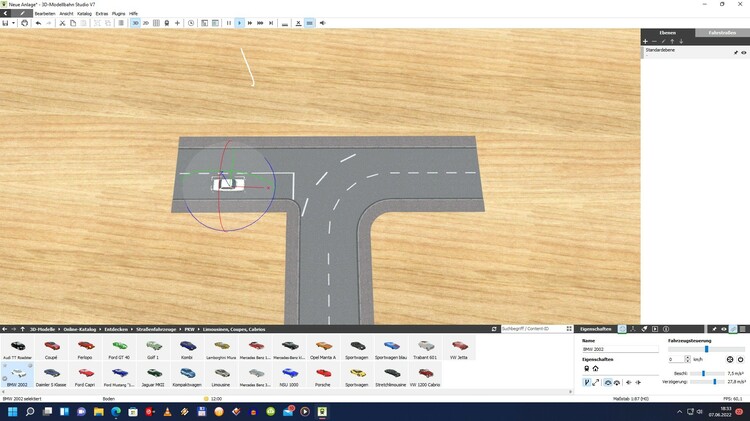Screen dimensions: 750x421
Task: Select the Opel Manta A model
Action: click(323, 349)
